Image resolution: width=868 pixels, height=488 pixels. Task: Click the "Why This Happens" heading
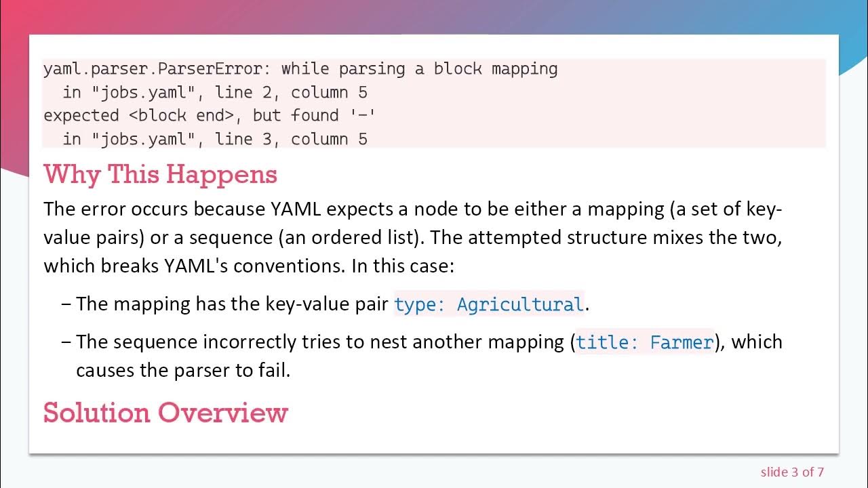(x=160, y=175)
